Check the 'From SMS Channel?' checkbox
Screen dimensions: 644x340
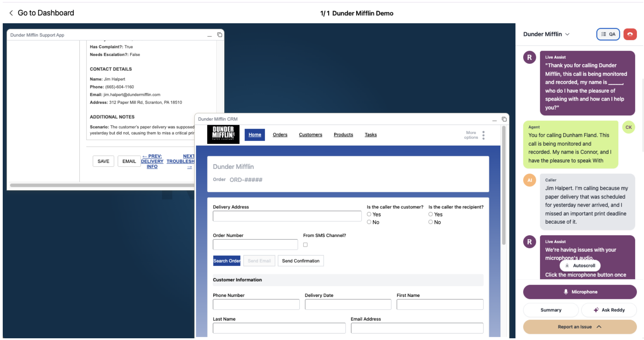click(305, 244)
